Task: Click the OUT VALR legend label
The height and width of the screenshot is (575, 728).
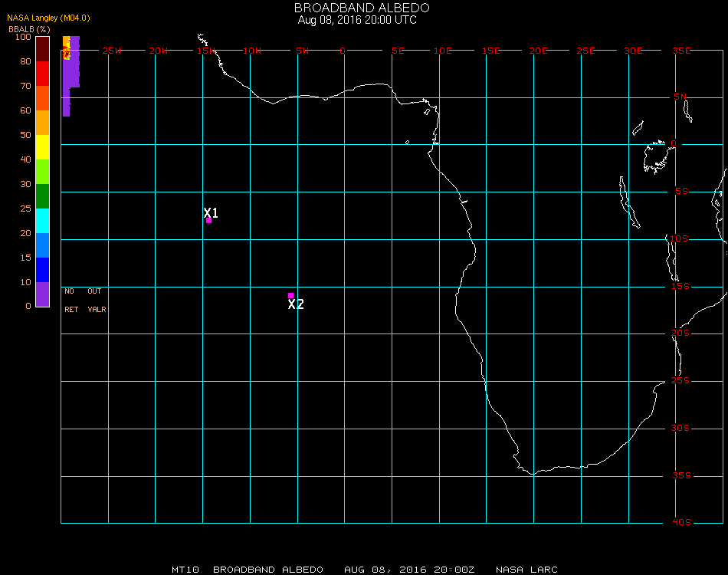Action: pos(97,300)
